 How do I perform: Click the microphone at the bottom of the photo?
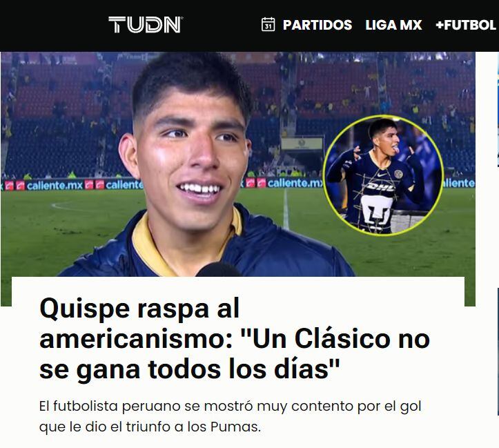[217, 270]
